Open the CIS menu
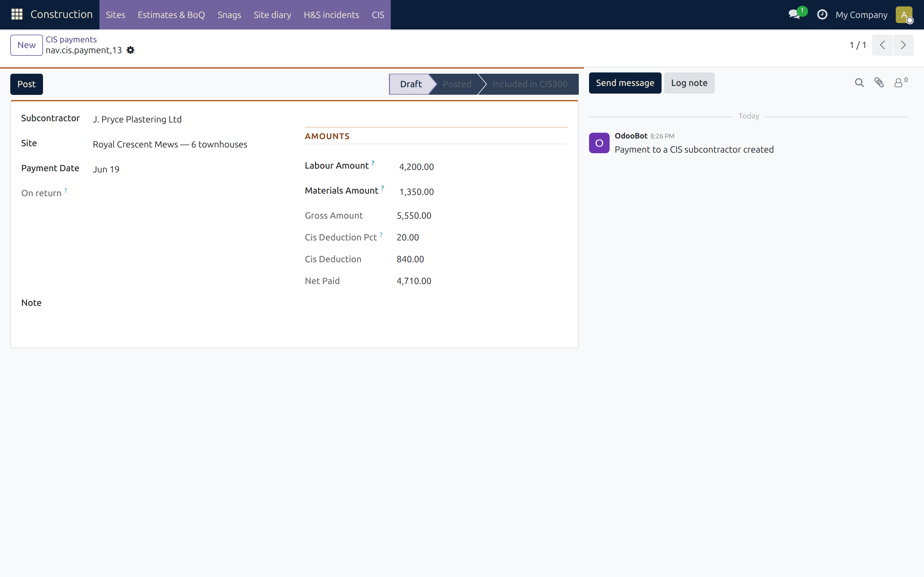The width and height of the screenshot is (924, 577). coord(378,15)
